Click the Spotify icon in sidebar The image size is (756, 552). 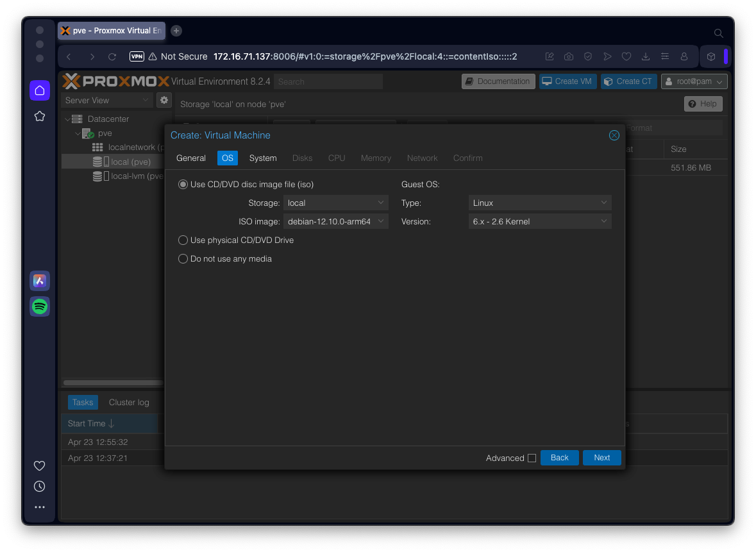[40, 306]
